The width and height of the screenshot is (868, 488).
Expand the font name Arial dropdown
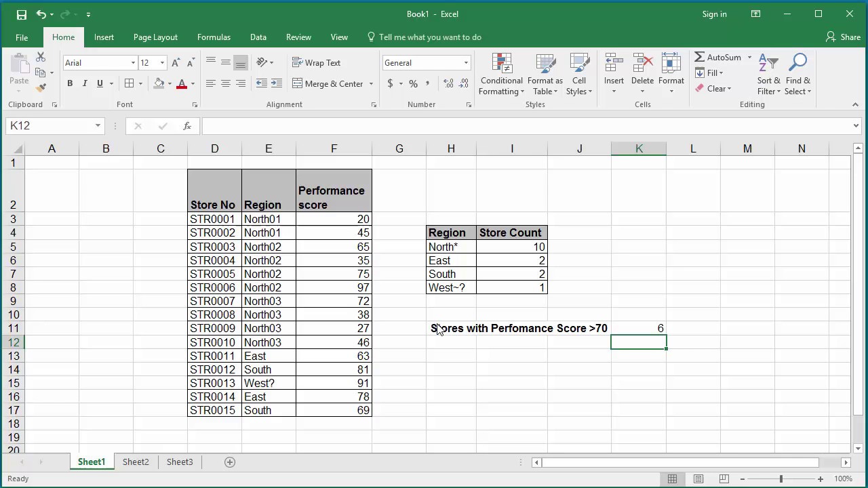(133, 62)
